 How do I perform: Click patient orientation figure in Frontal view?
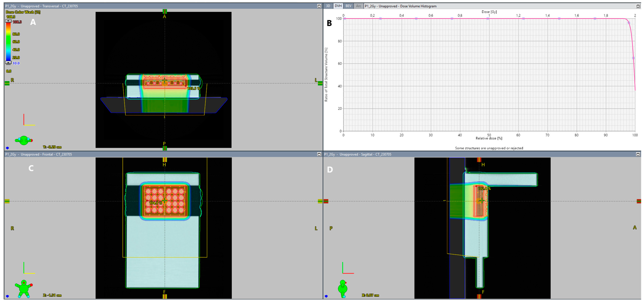click(x=24, y=288)
